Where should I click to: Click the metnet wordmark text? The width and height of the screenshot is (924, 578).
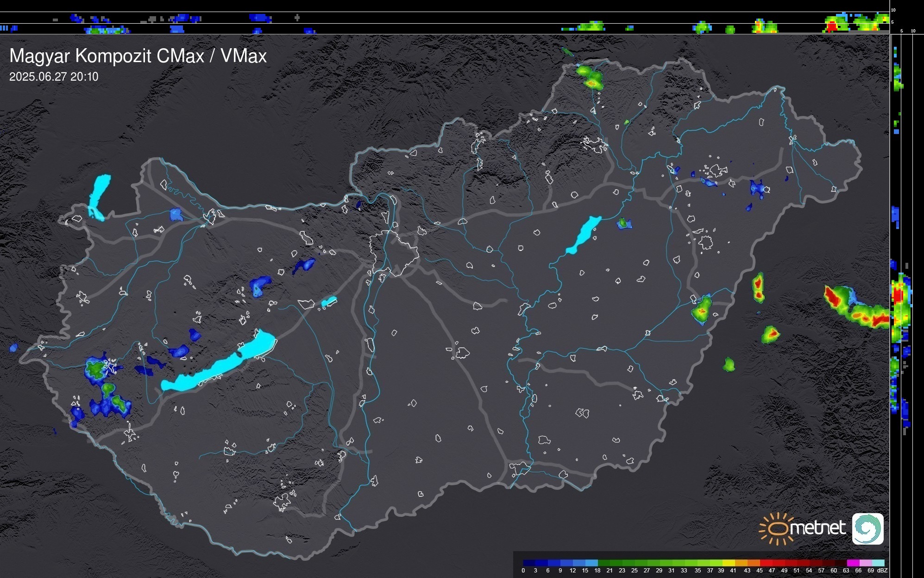click(817, 528)
